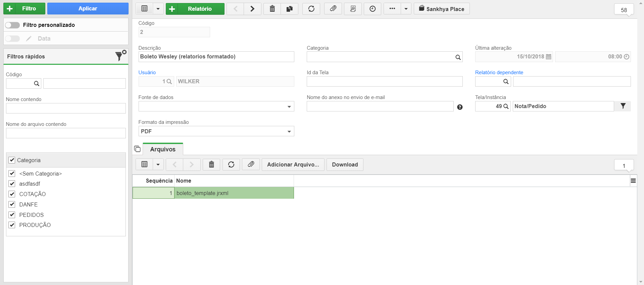Click the Usuário code search icon
The image size is (644, 285).
tap(169, 82)
